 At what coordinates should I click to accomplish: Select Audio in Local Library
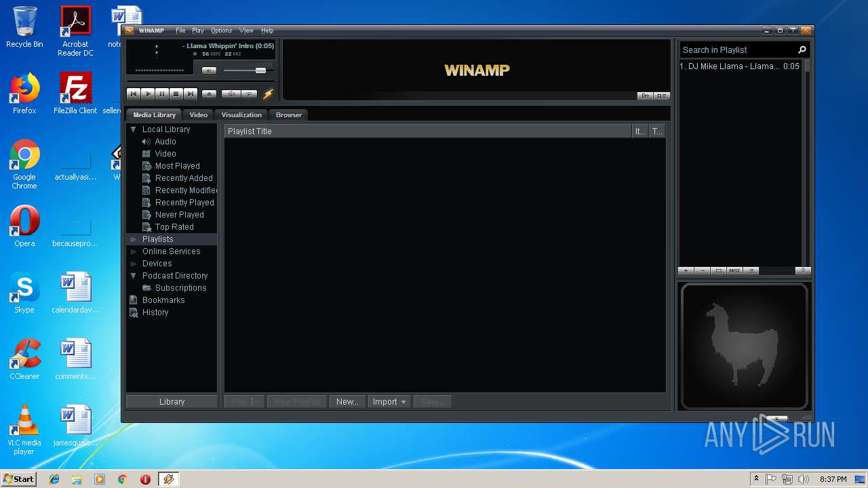tap(165, 142)
